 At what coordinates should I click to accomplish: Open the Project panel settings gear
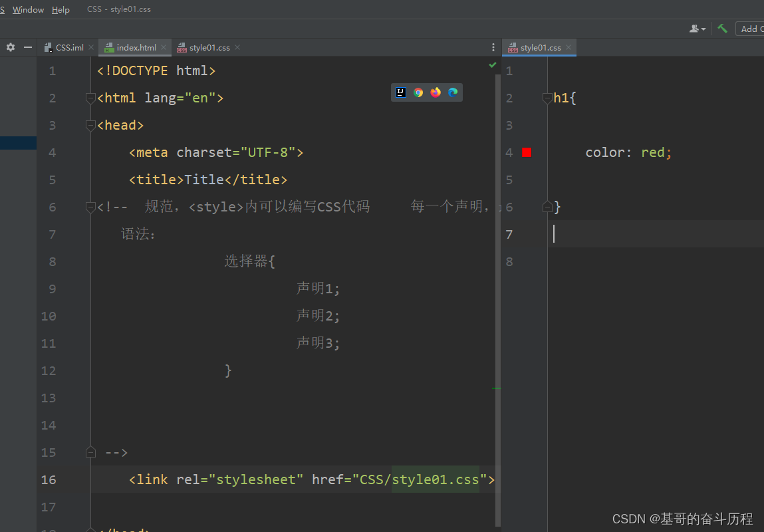[10, 47]
